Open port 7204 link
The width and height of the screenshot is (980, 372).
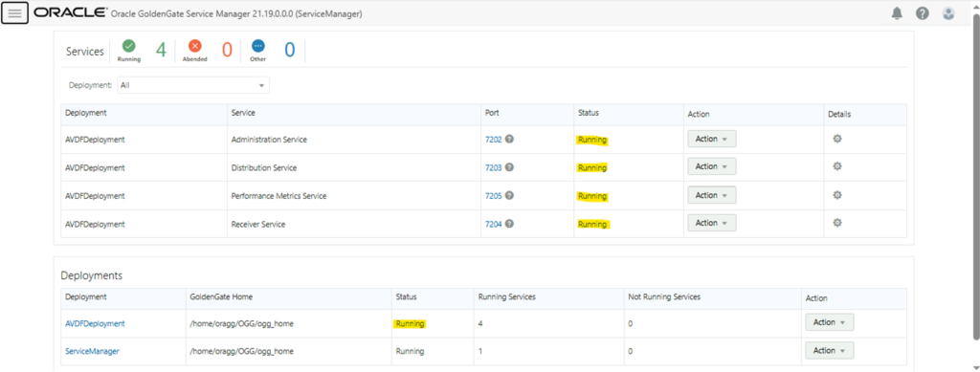pyautogui.click(x=493, y=224)
